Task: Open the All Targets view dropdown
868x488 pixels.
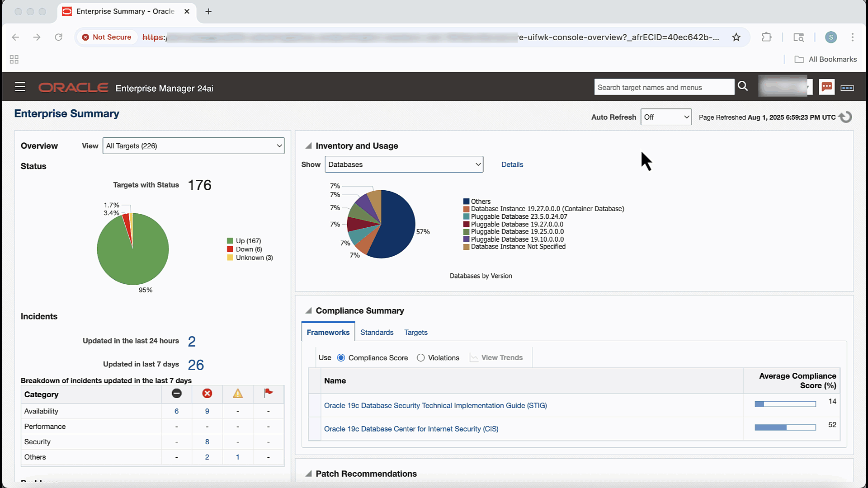Action: tap(193, 146)
